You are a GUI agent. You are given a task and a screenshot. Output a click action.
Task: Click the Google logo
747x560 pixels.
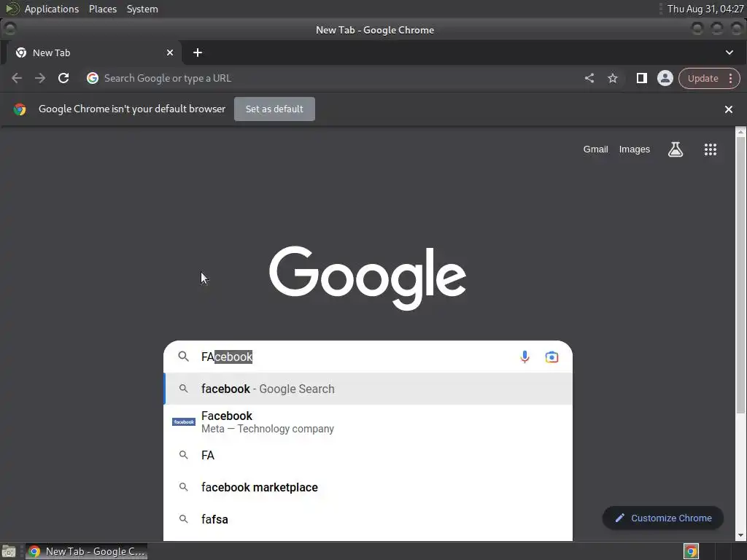pos(368,278)
